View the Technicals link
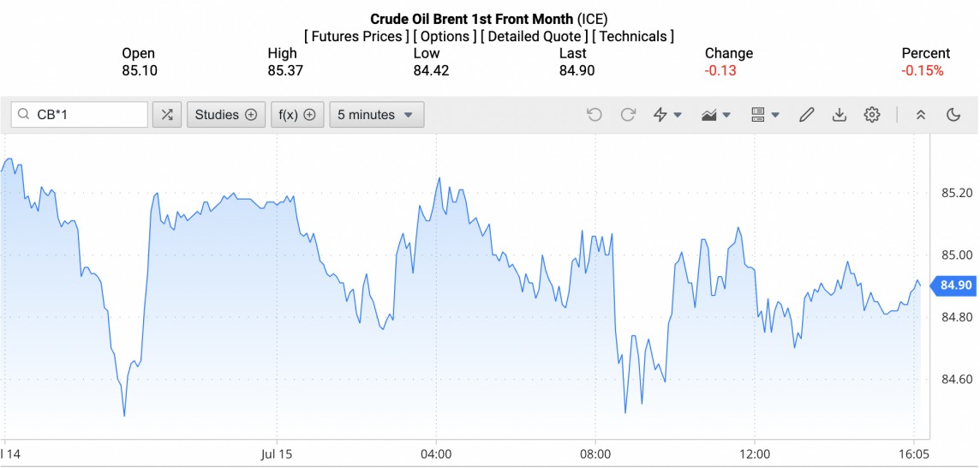This screenshot has width=980, height=468. (x=633, y=36)
